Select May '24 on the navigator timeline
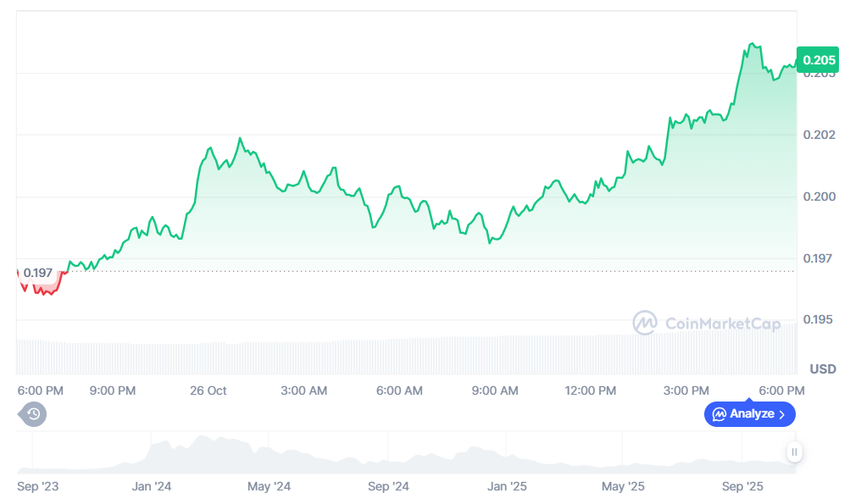The width and height of the screenshot is (850, 504). pos(269,486)
